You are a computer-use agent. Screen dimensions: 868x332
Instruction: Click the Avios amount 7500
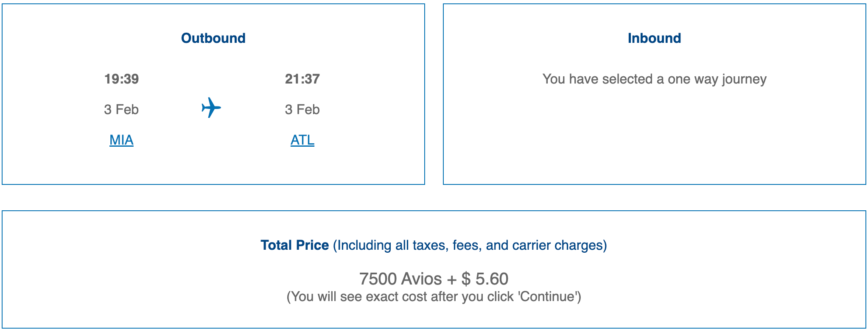click(378, 279)
